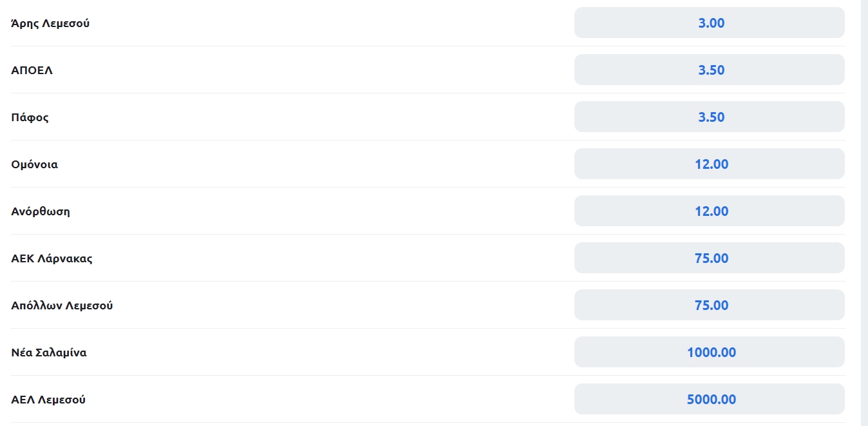868x426 pixels.
Task: Select the 5000.00 odds for ΑΕΛ Λεμεσού
Action: tap(709, 400)
